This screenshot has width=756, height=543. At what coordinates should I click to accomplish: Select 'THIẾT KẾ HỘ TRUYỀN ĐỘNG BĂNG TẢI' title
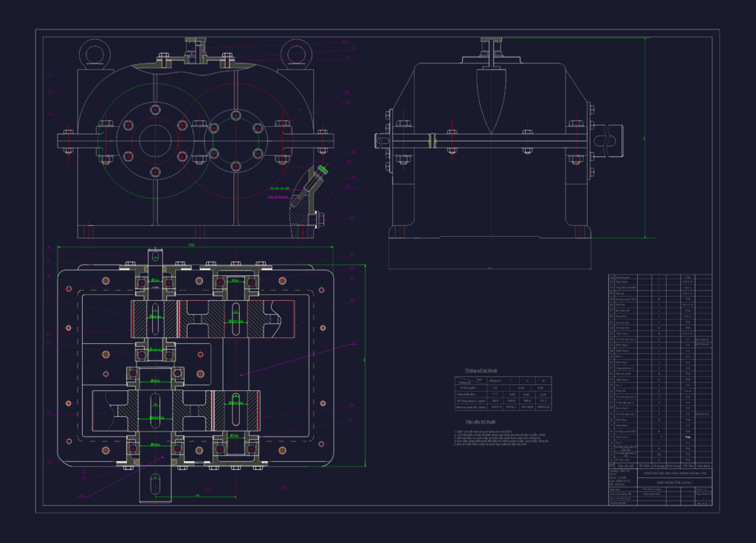click(675, 474)
